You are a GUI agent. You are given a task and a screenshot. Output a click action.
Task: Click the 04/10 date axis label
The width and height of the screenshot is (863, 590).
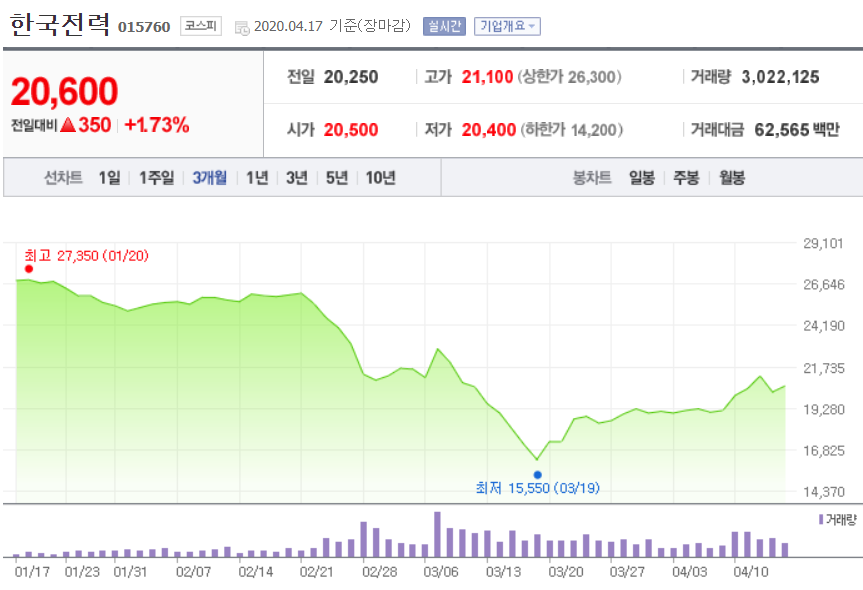pos(751,572)
